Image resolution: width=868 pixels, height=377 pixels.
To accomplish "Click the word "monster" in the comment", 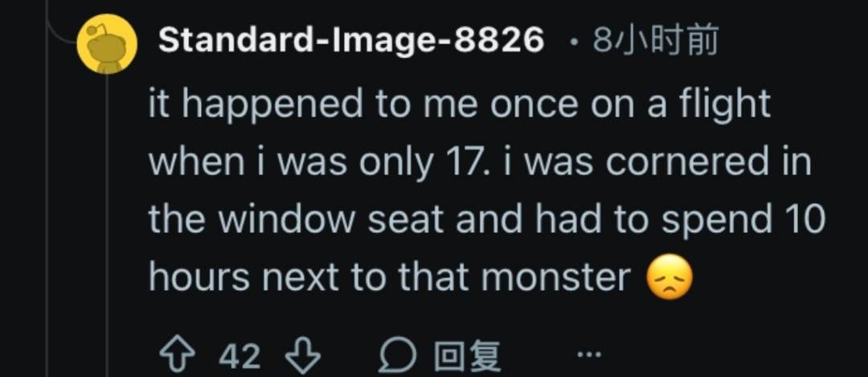I will pyautogui.click(x=556, y=278).
